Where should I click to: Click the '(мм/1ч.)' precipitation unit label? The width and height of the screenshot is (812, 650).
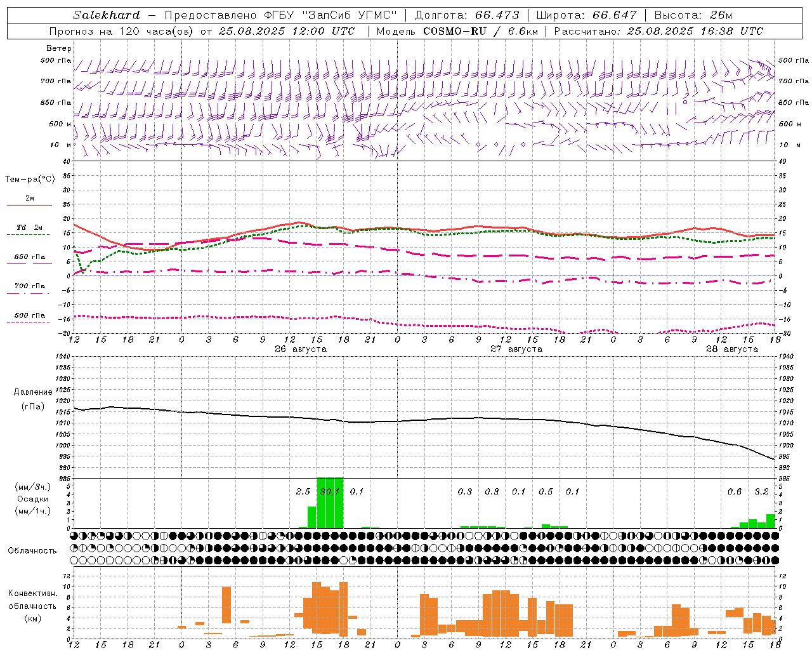33,511
